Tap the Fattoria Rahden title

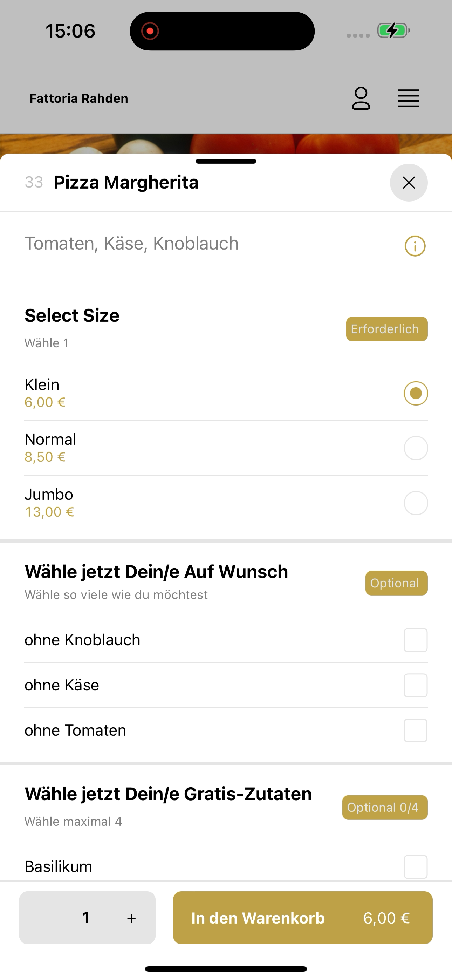[79, 98]
